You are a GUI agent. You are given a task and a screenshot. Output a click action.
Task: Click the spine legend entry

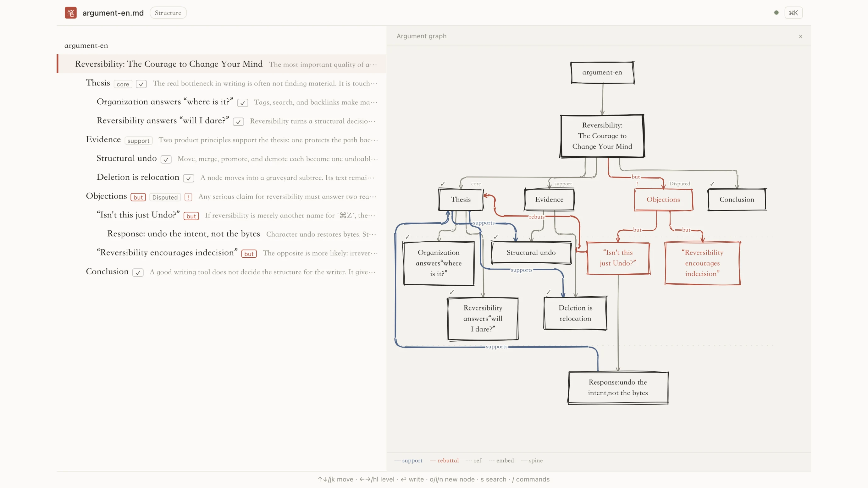point(532,460)
